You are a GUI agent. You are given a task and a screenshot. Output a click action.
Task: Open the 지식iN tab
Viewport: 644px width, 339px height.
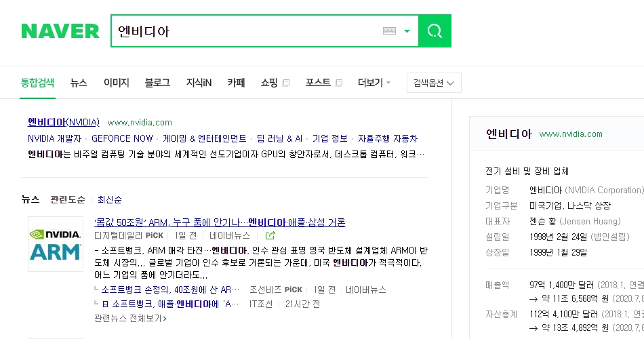coord(199,83)
